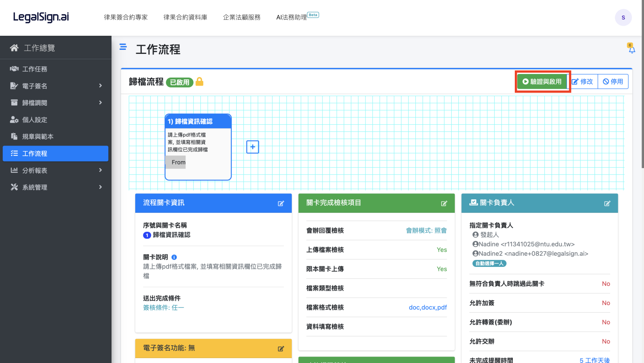Click the home icon of 工作總覽
The width and height of the screenshot is (644, 363).
pos(14,48)
